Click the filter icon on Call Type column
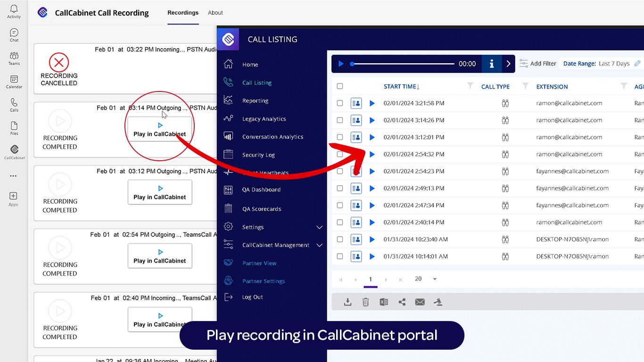The image size is (644, 362). tap(526, 86)
